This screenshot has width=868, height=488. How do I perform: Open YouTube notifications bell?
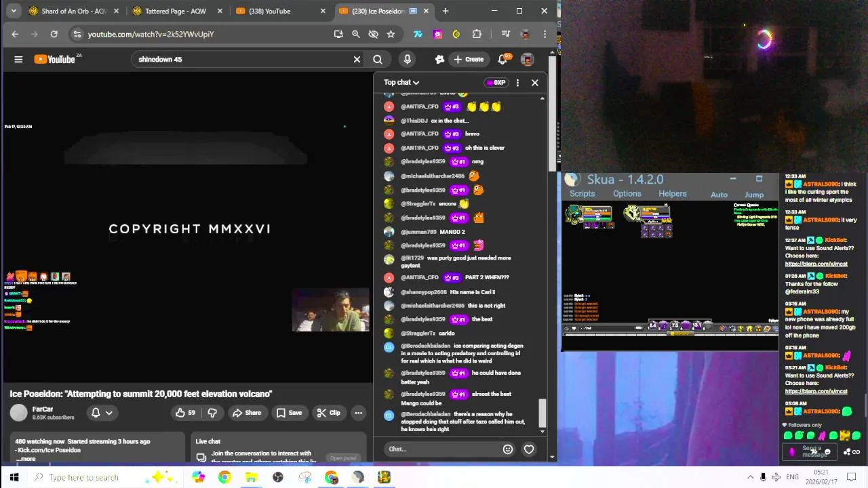(x=502, y=59)
